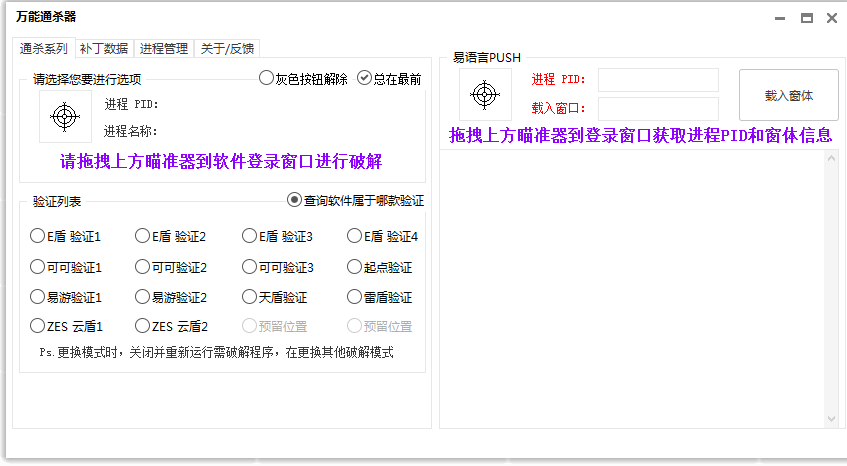The image size is (847, 466).
Task: Click the Ps.更换模式时 note text
Action: (x=216, y=353)
